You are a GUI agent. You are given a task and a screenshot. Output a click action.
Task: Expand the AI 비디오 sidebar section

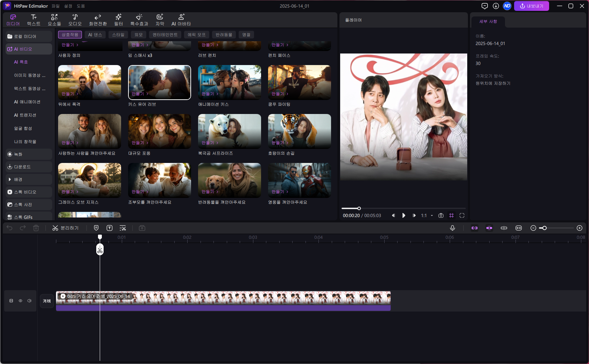(29, 49)
